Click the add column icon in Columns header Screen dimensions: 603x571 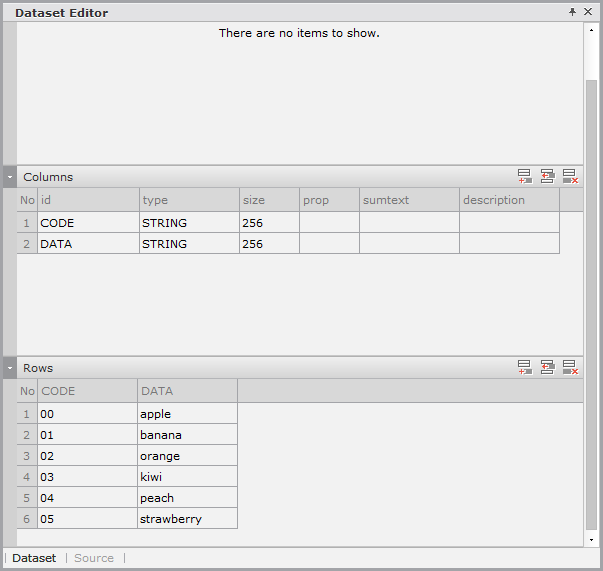click(525, 177)
